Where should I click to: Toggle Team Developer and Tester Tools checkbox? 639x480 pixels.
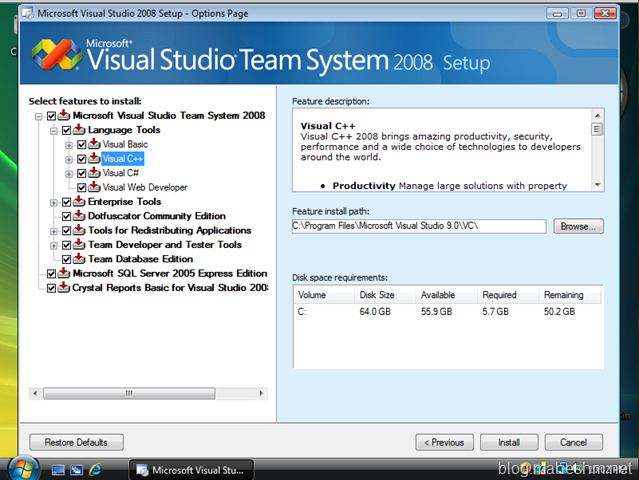point(66,245)
